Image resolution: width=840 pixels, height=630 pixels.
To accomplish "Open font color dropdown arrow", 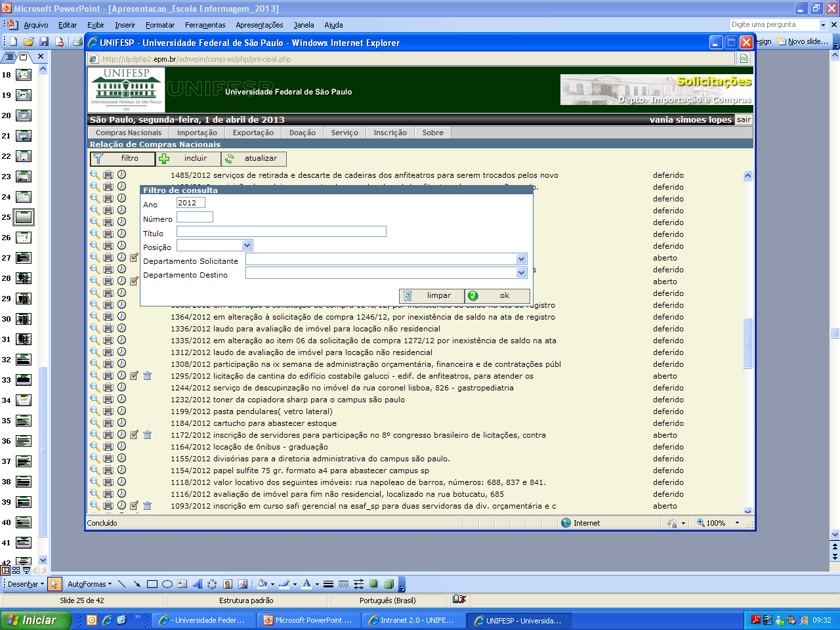I will click(317, 584).
